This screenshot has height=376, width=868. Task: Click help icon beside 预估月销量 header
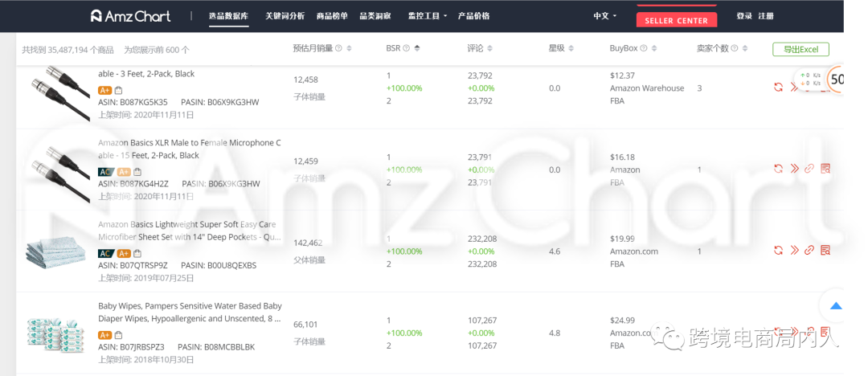tap(339, 49)
